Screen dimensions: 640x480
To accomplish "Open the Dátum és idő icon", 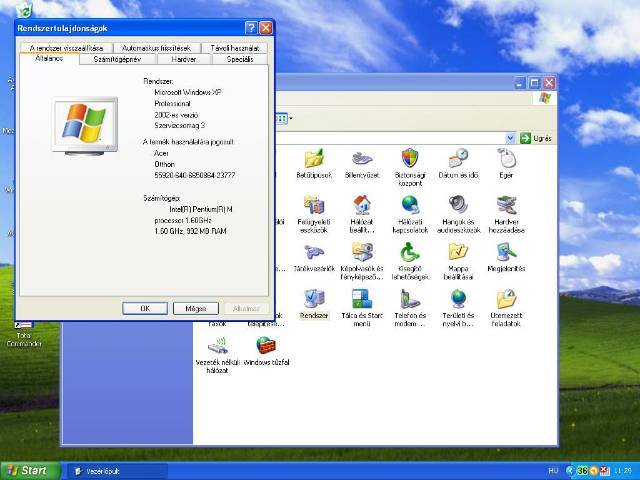I will point(458,158).
